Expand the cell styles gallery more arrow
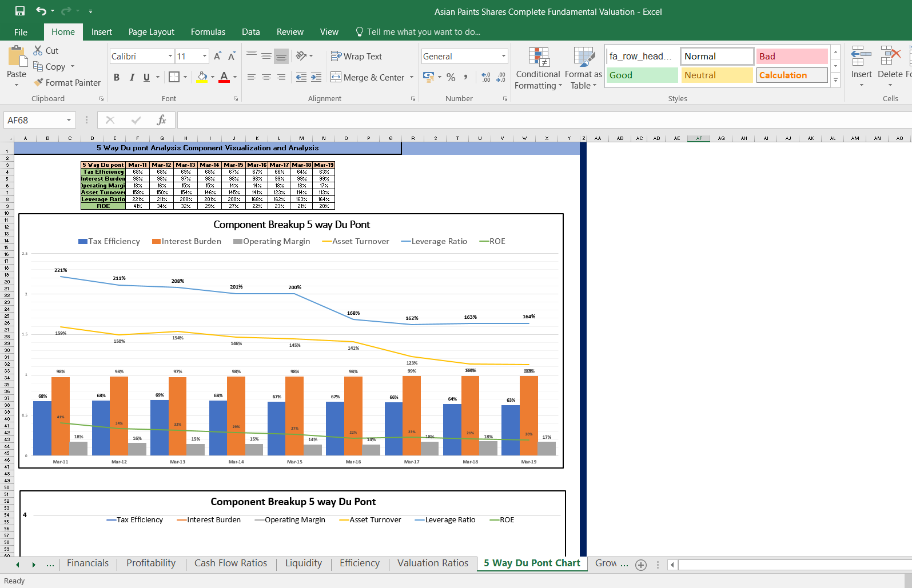Viewport: 912px width, 588px height. (836, 81)
